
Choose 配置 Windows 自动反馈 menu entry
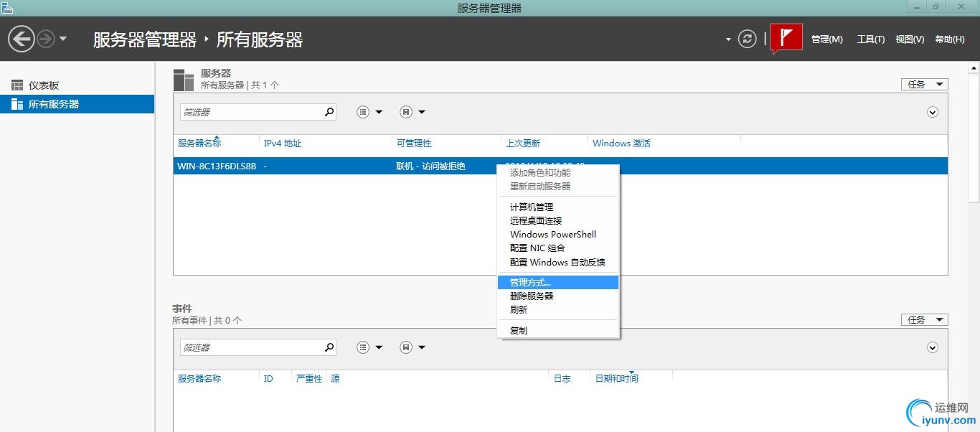tap(558, 262)
